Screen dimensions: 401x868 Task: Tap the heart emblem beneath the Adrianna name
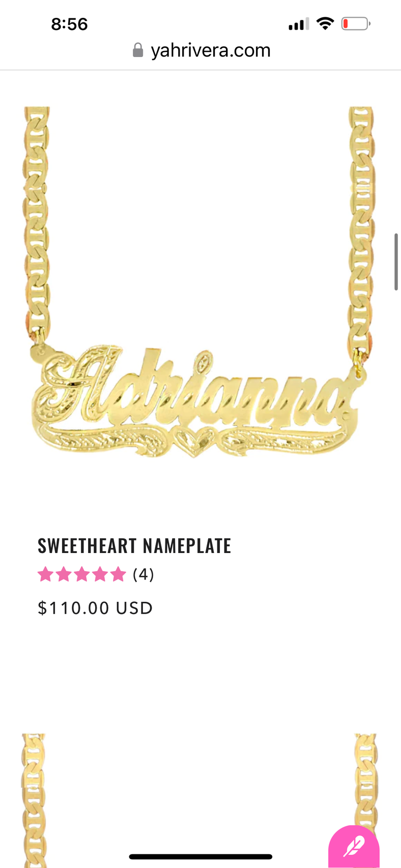pos(194,441)
